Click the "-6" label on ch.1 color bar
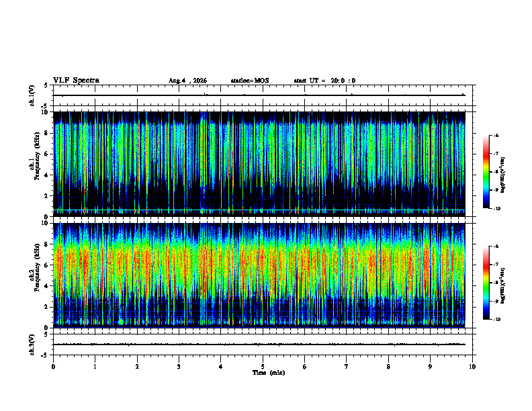The width and height of the screenshot is (532, 411). point(496,135)
